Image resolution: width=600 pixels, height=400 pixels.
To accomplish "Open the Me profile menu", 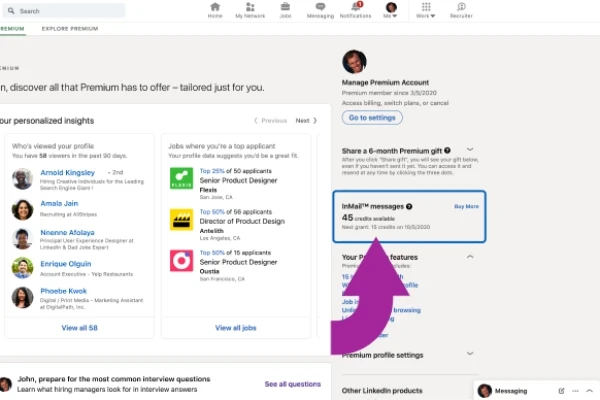I will click(391, 10).
